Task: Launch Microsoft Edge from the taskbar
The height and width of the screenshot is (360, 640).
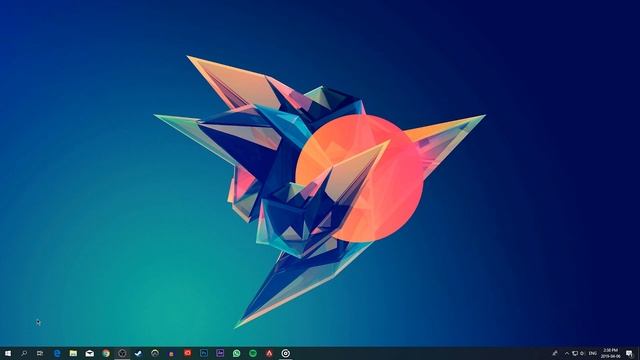Action: coord(57,353)
